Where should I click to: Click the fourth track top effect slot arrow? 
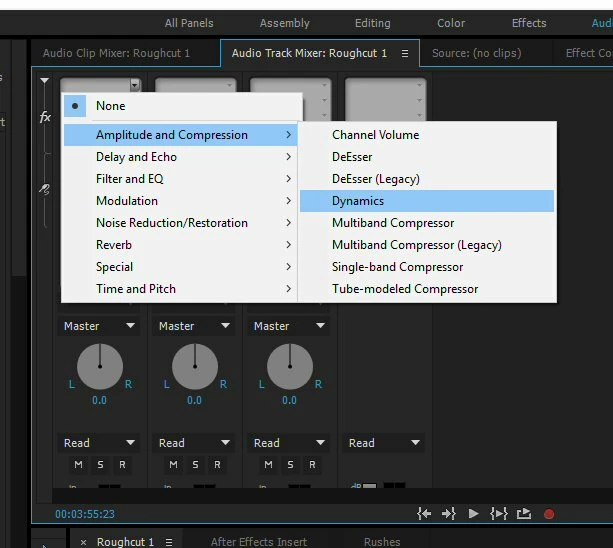click(x=419, y=85)
